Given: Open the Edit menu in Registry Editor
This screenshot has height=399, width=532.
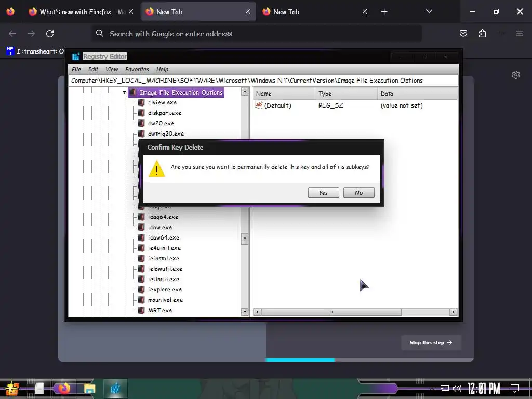Looking at the screenshot, I should (x=93, y=69).
